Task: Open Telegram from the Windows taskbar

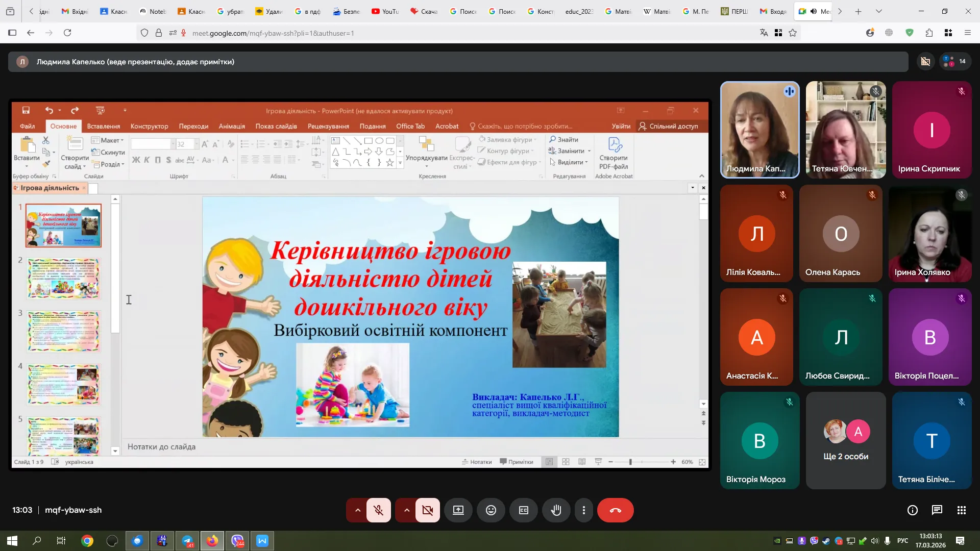Action: pos(187,541)
